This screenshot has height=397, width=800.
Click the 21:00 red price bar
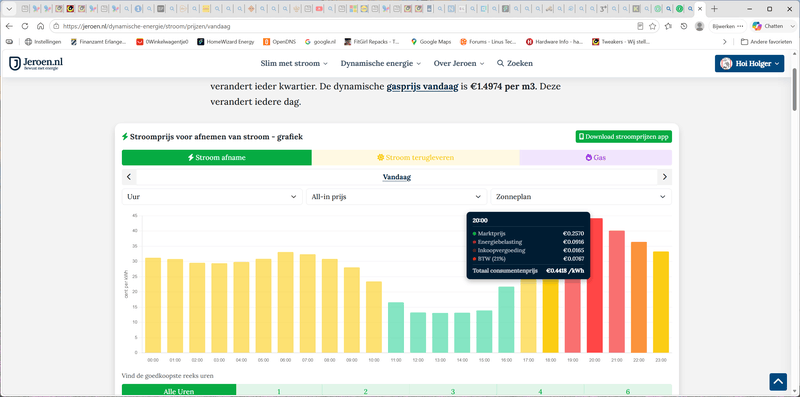point(617,292)
